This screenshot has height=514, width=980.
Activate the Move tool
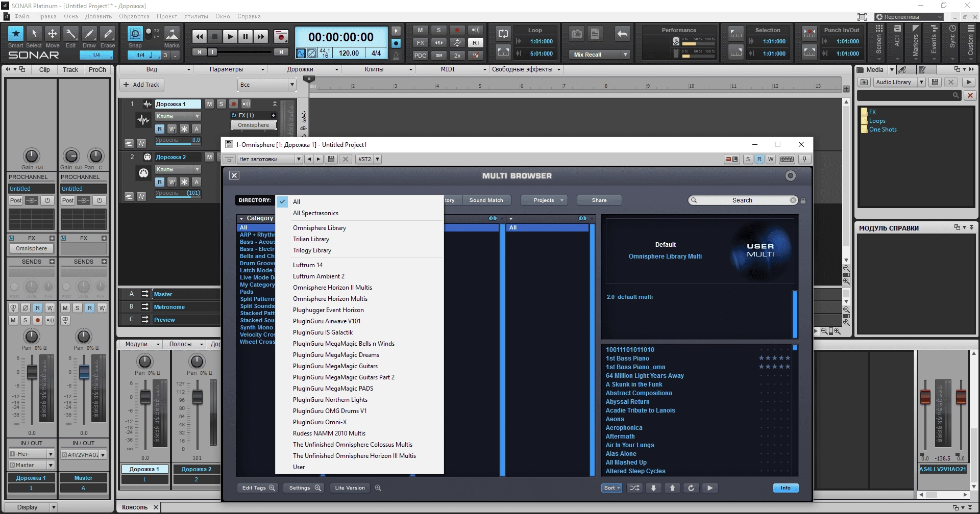point(53,34)
